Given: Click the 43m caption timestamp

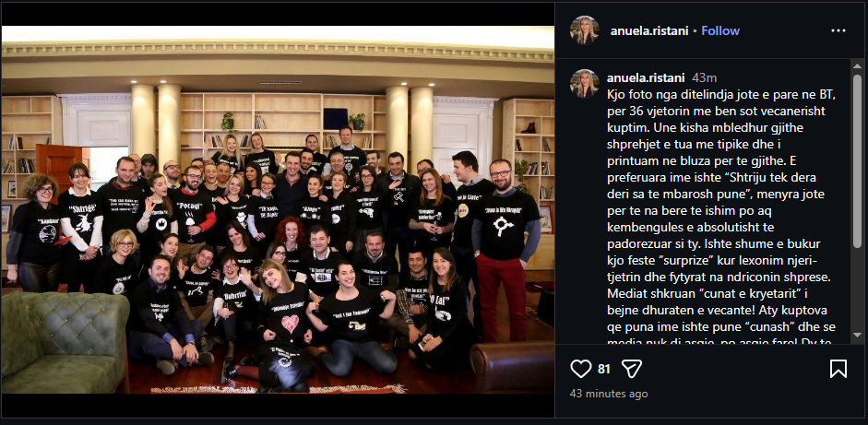Looking at the screenshot, I should [x=704, y=78].
